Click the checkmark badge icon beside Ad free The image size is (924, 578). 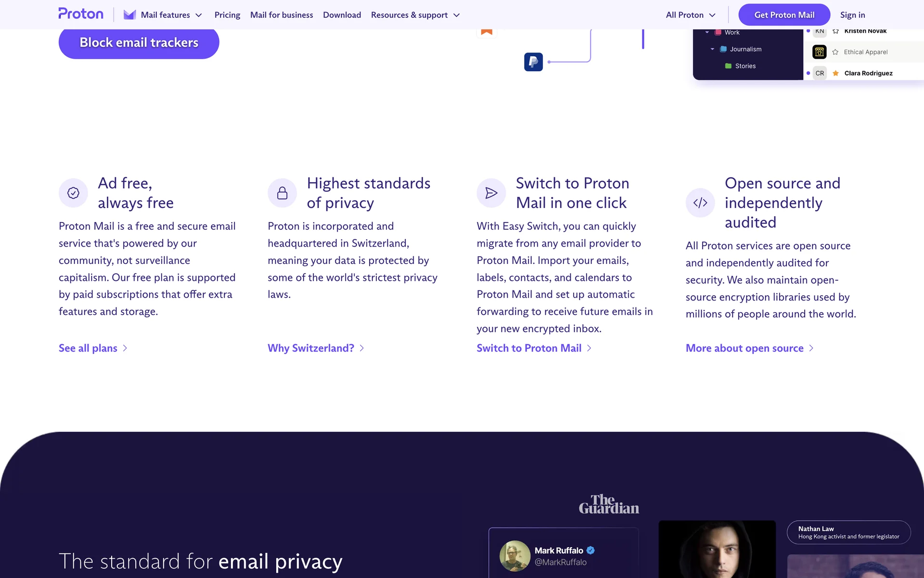click(73, 193)
